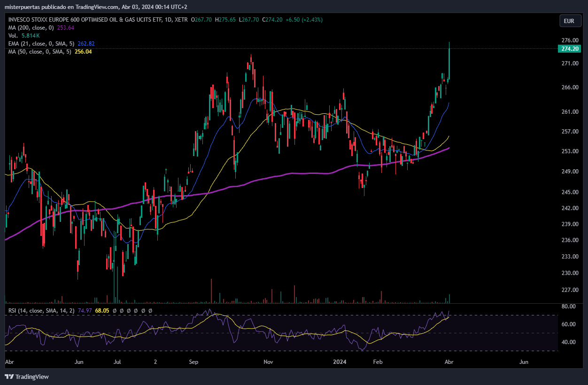Viewport: 588px width, 385px height.
Task: Select the RSI (14, close, SMA, 14, 2) legend
Action: tap(40, 311)
